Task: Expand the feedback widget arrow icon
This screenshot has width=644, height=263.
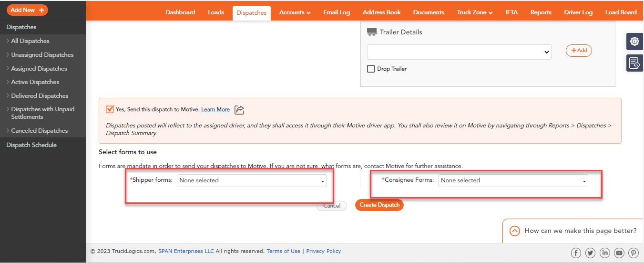Action: 514,231
